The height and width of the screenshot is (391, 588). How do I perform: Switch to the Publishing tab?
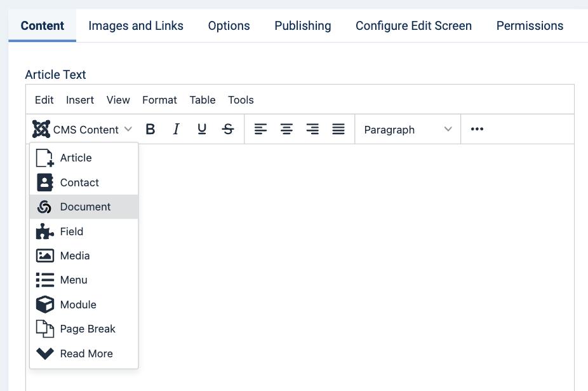303,25
